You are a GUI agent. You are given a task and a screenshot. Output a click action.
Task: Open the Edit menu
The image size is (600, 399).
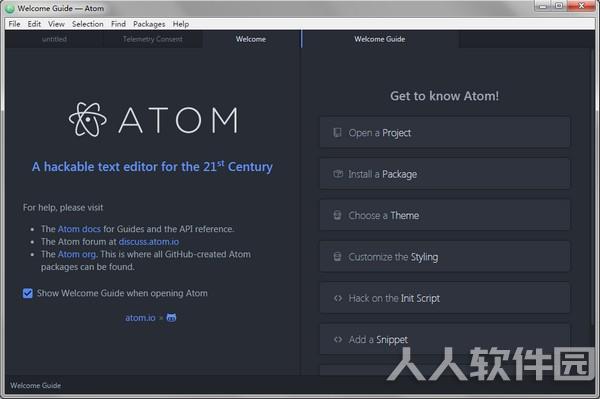tap(34, 24)
